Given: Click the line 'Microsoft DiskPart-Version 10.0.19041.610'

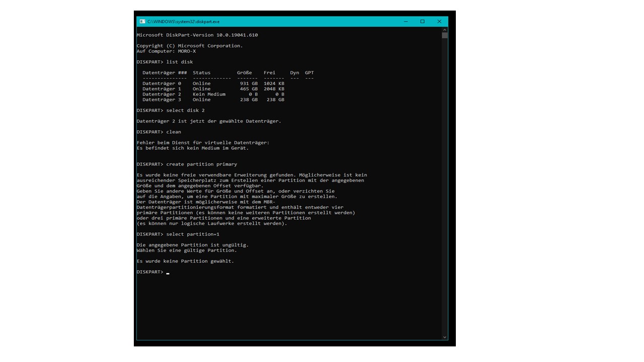Looking at the screenshot, I should [197, 35].
